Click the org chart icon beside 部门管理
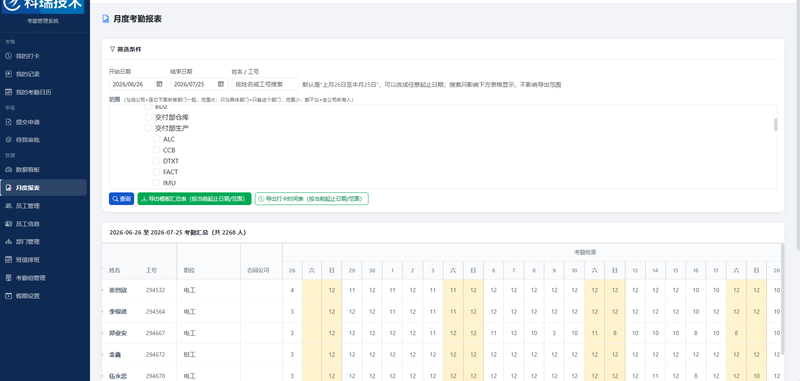Viewport: 800px width, 381px height. click(x=8, y=242)
